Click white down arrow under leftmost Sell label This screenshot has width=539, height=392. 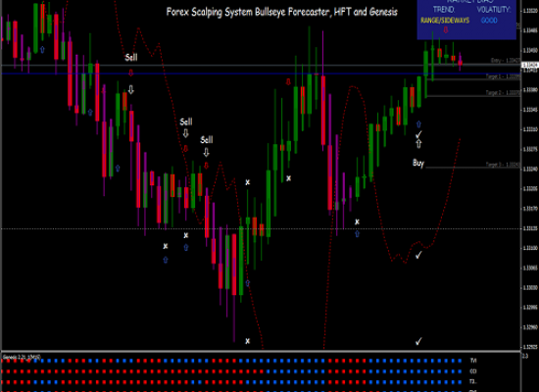[x=131, y=90]
